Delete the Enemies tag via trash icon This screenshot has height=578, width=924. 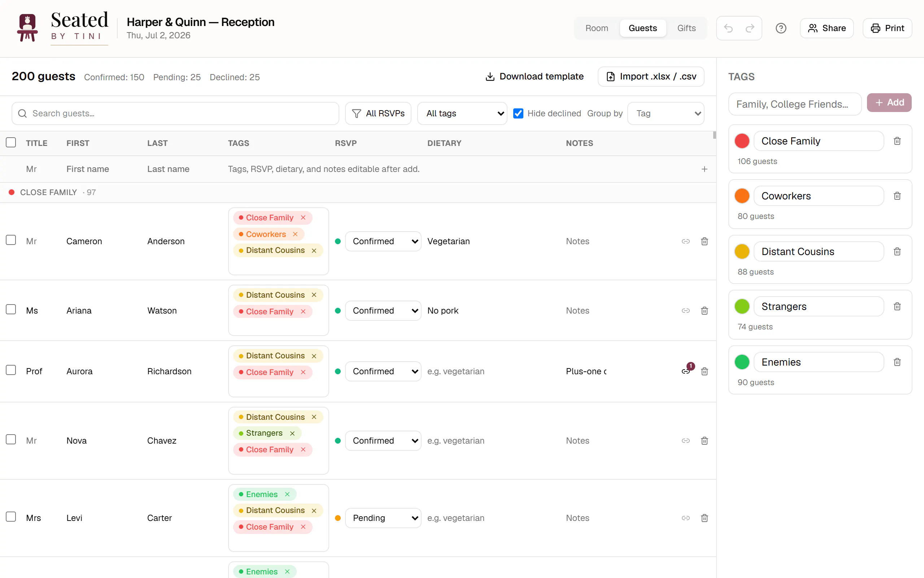[x=897, y=362]
